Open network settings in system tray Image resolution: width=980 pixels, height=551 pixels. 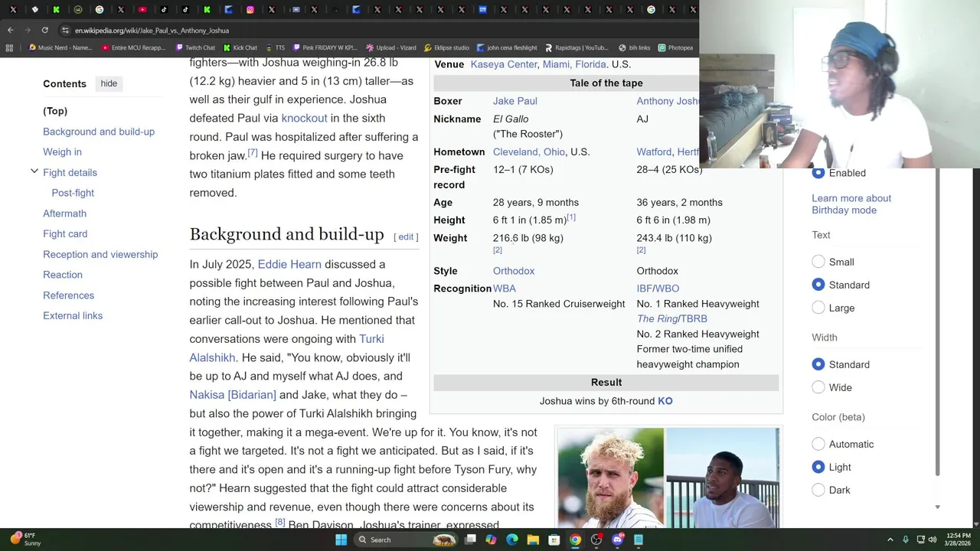coord(920,540)
